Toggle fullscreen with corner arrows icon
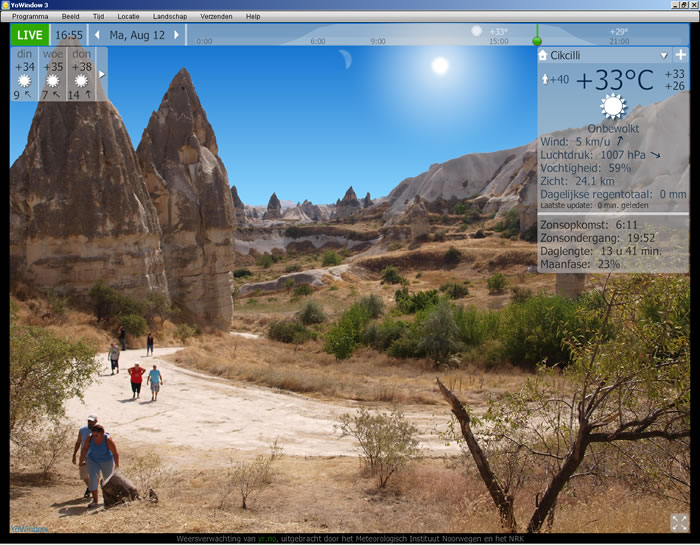This screenshot has height=546, width=700. 679,523
